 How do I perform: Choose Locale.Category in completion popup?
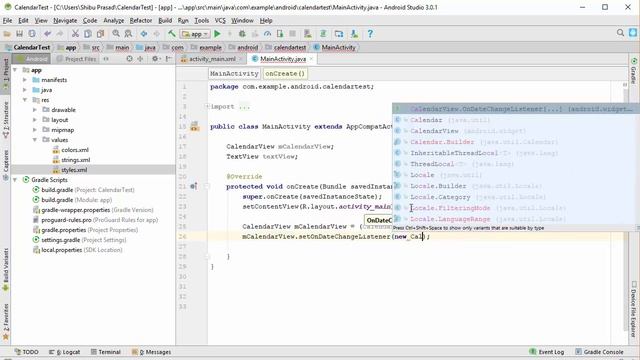[x=516, y=197]
